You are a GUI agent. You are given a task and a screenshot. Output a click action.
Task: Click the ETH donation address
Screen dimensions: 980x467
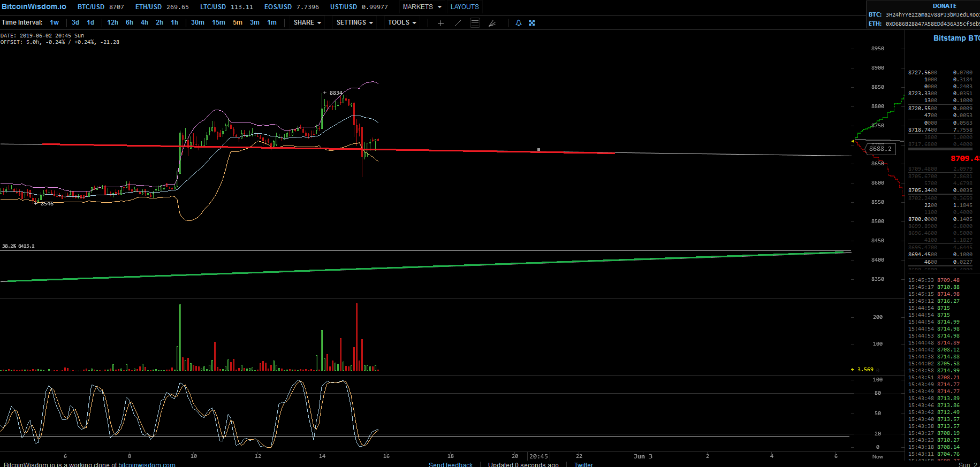(933, 24)
